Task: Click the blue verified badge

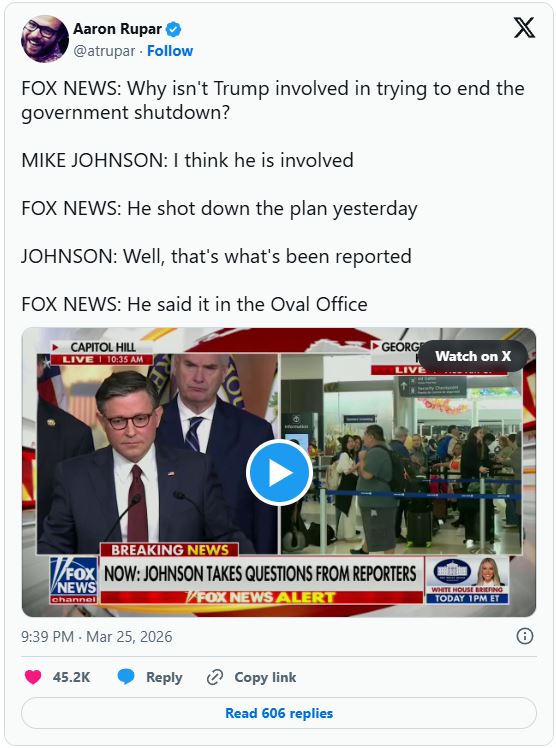Action: click(x=174, y=29)
